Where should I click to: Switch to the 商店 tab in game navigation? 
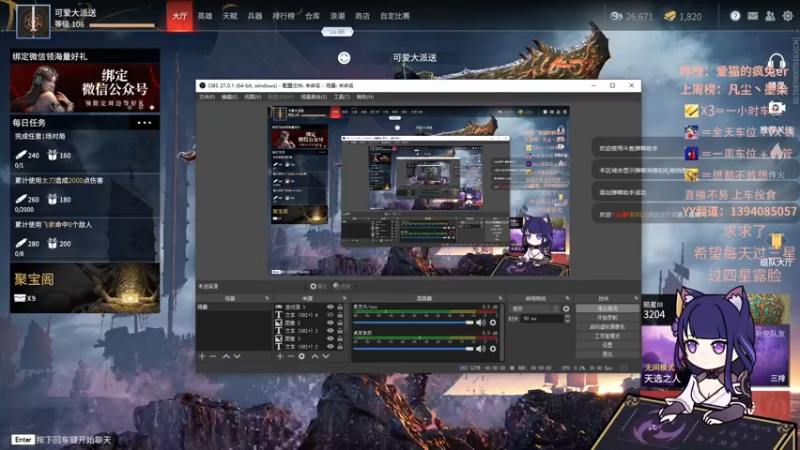(362, 16)
